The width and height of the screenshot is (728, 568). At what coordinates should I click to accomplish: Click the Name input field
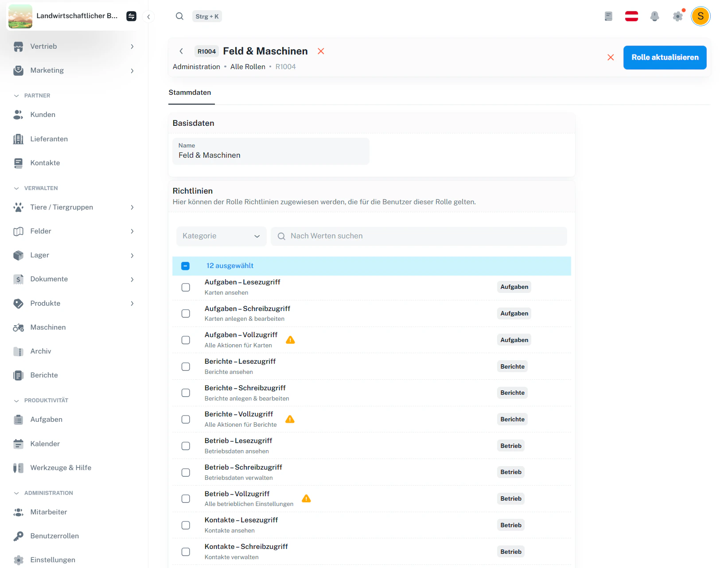(271, 151)
